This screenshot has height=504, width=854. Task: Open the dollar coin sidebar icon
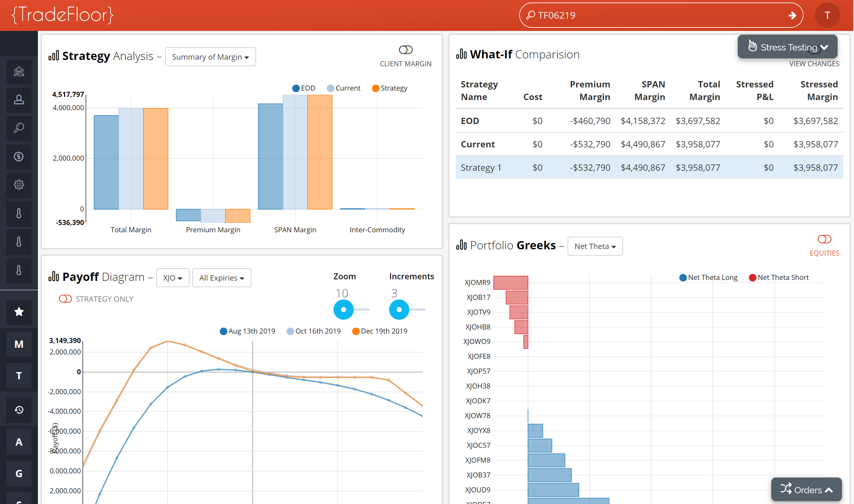19,157
